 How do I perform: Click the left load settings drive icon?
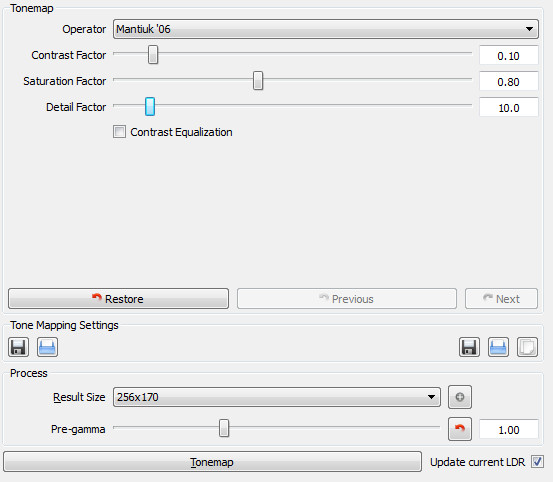pyautogui.click(x=47, y=347)
